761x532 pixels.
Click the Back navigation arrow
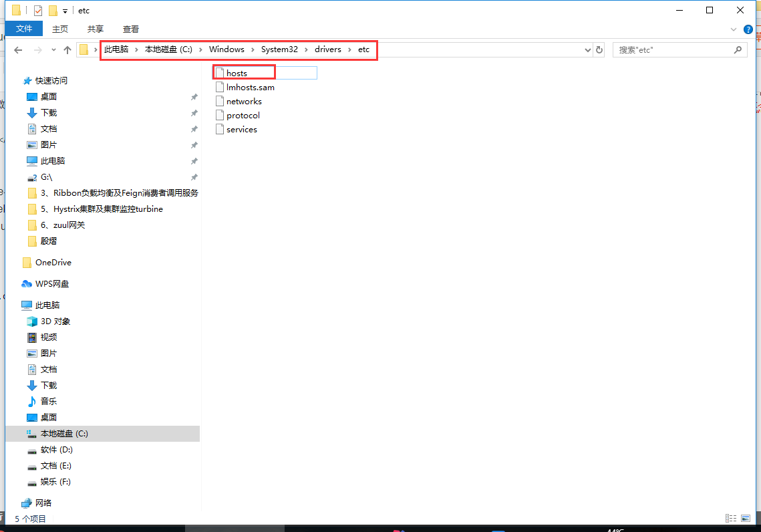[18, 50]
